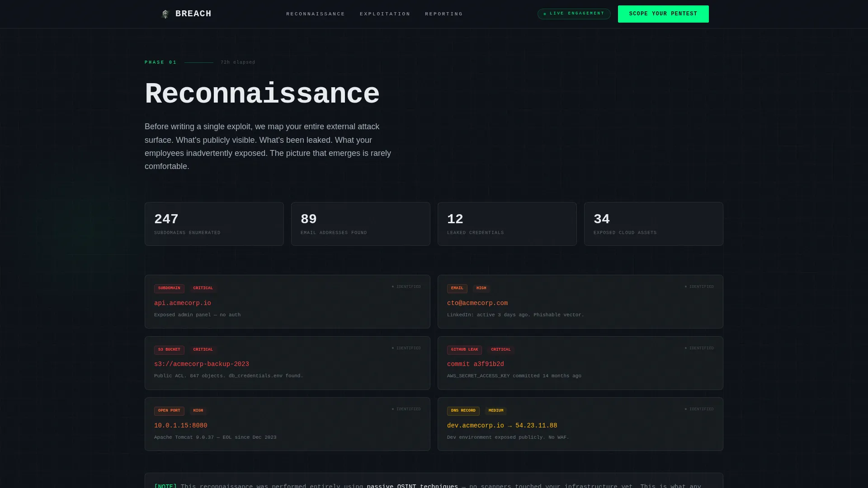Click the MEDIUM severity badge
Viewport: 868px width, 488px height.
coord(496,411)
